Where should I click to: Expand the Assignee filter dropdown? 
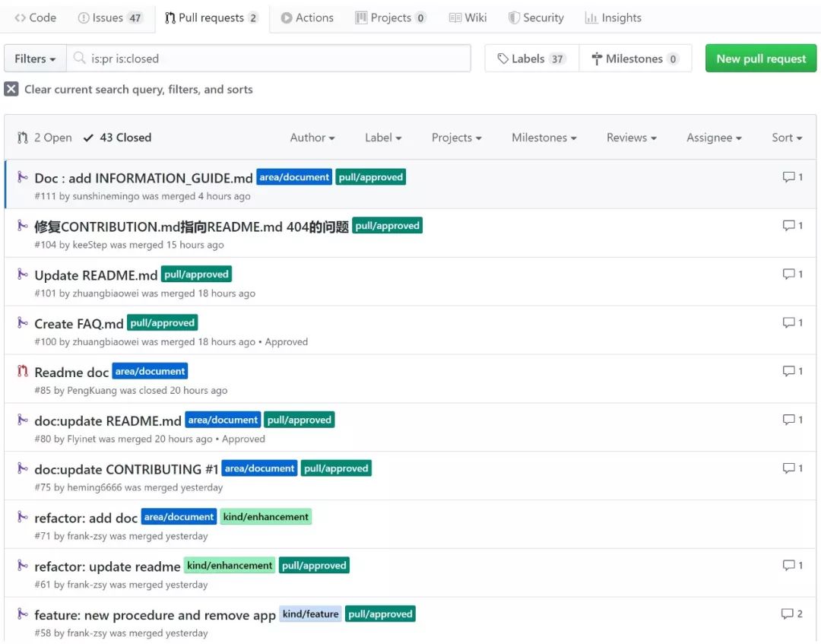click(714, 138)
